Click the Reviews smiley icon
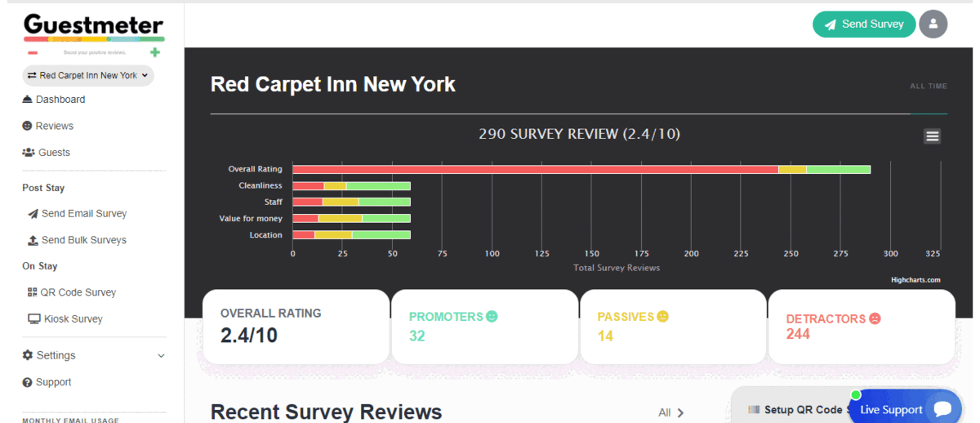This screenshot has height=423, width=980. pos(27,126)
